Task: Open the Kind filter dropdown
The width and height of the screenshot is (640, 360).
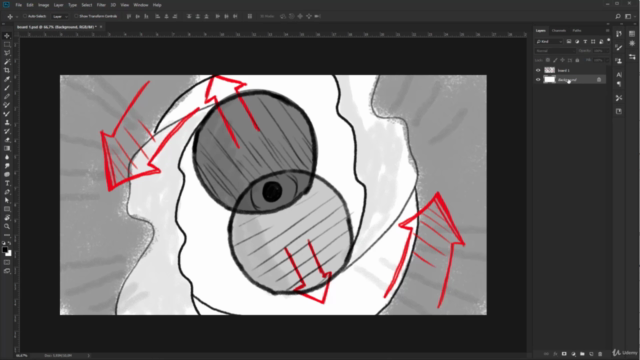Action: click(549, 42)
